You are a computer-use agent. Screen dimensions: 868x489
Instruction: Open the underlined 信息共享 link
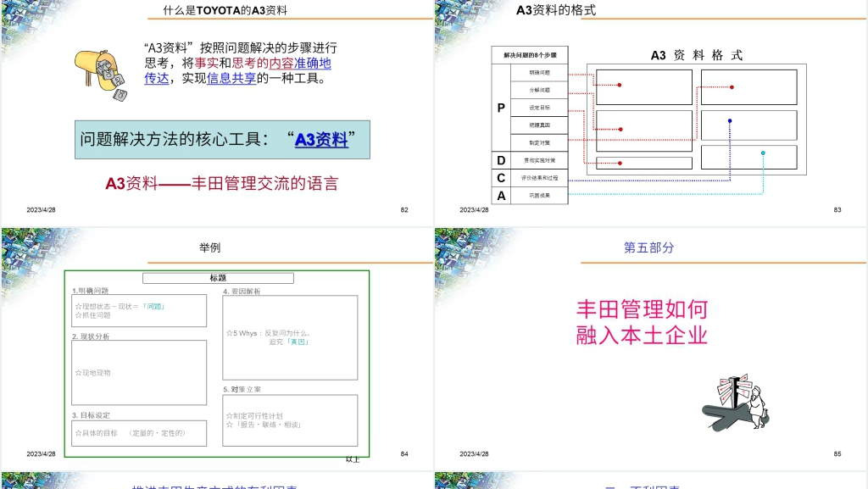click(231, 79)
